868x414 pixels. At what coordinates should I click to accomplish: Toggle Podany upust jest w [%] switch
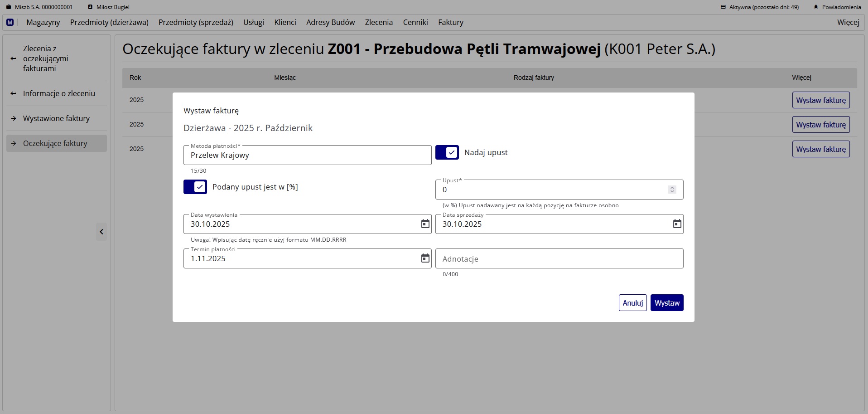(195, 187)
